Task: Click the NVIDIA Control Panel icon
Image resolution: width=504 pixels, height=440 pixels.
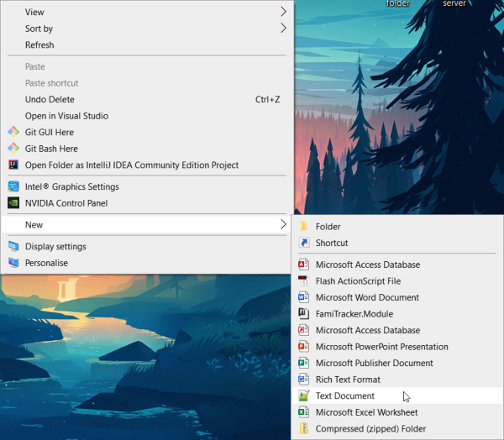Action: click(13, 203)
